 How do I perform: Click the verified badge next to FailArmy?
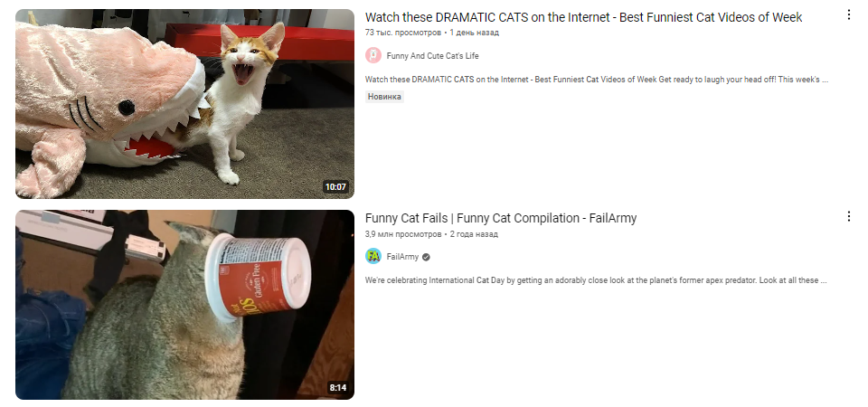pos(426,257)
